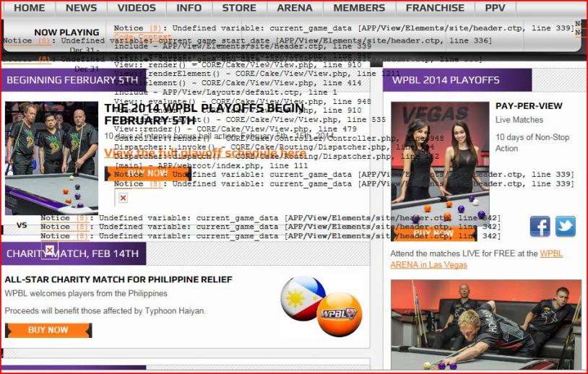Screen dimensions: 588x374
Task: Click broken image icon below playoffs BUY NOW
Action: pyautogui.click(x=123, y=198)
